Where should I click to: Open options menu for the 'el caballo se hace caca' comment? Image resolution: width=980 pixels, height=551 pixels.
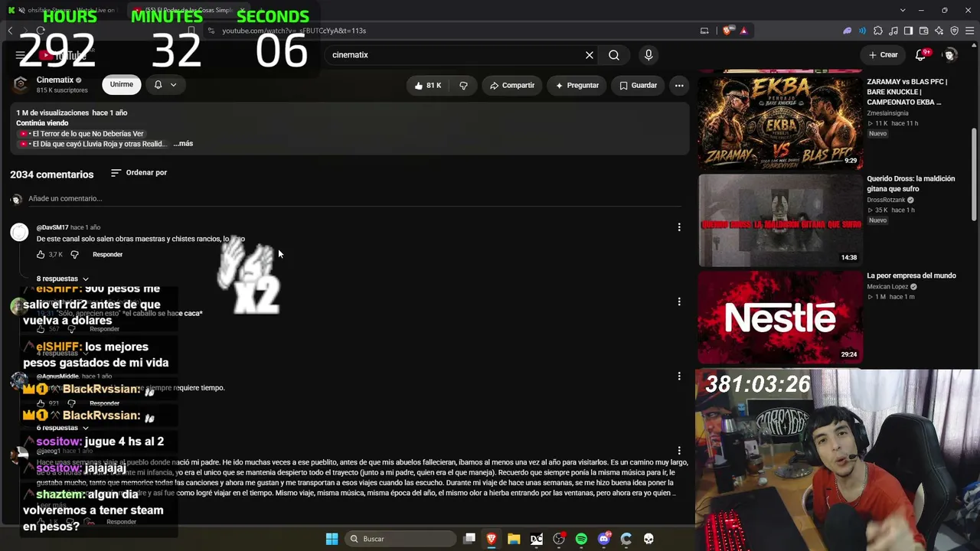tap(679, 302)
